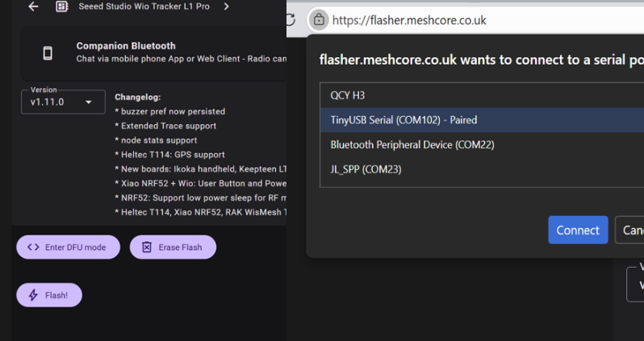Click the blue Connect button
This screenshot has height=341, width=644.
(x=578, y=230)
